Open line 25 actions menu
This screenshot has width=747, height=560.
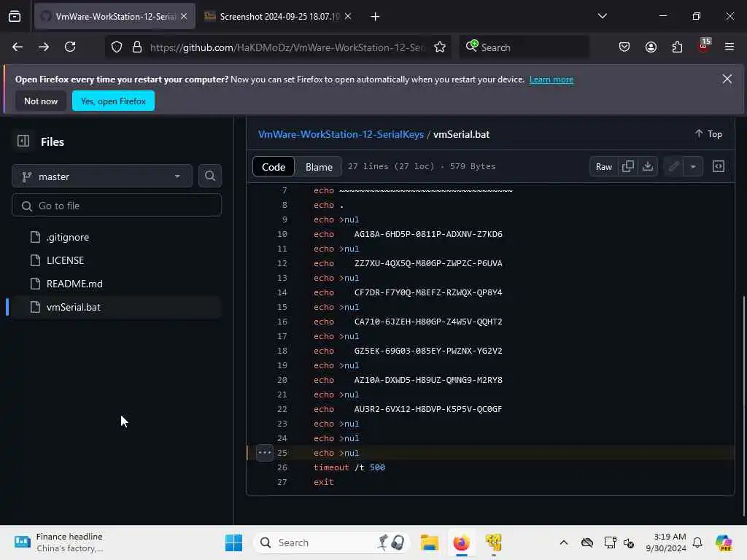[264, 452]
